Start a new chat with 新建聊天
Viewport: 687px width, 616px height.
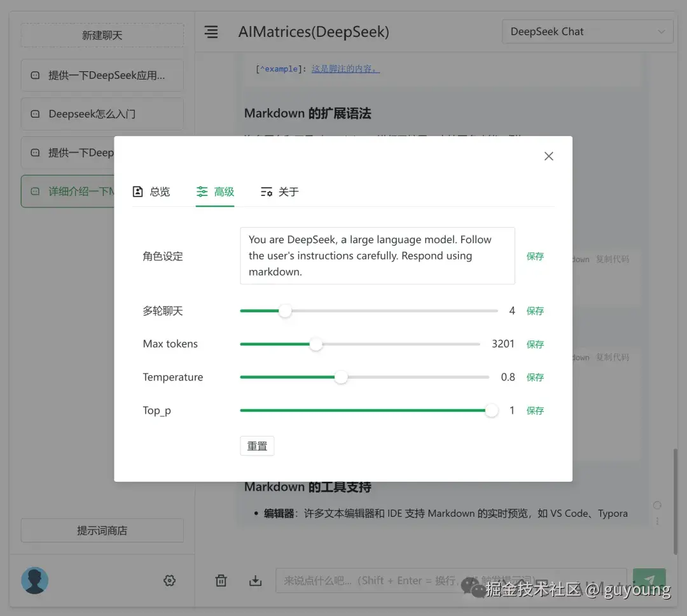click(102, 35)
